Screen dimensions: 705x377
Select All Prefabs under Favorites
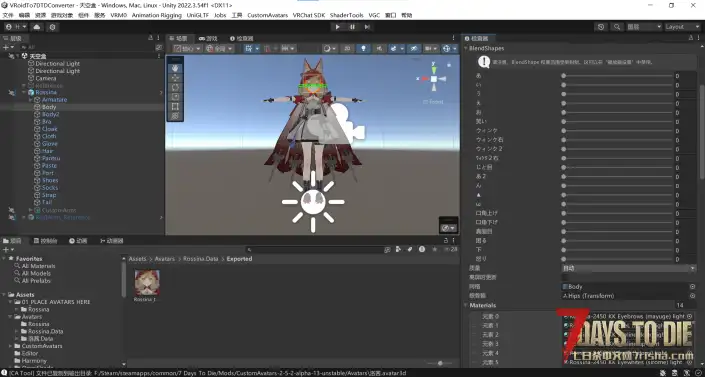click(x=36, y=281)
